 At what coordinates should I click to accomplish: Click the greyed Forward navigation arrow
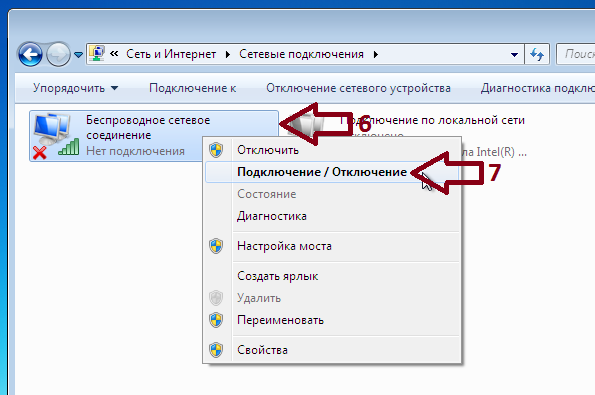58,55
